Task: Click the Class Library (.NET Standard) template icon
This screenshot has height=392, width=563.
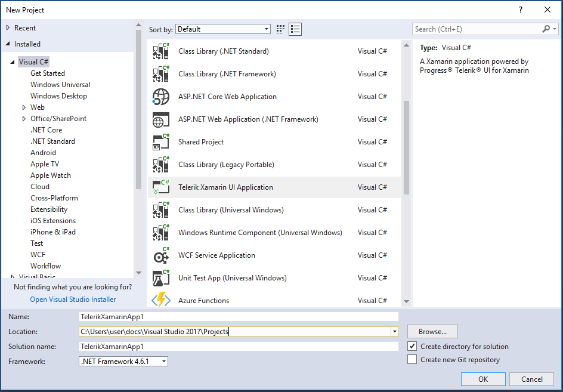Action: point(161,51)
